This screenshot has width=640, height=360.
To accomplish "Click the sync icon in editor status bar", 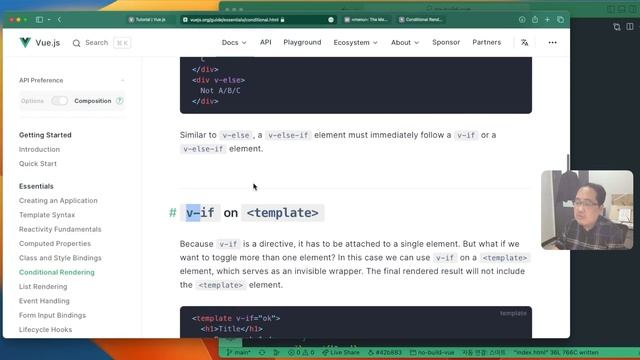I will pyautogui.click(x=262, y=352).
